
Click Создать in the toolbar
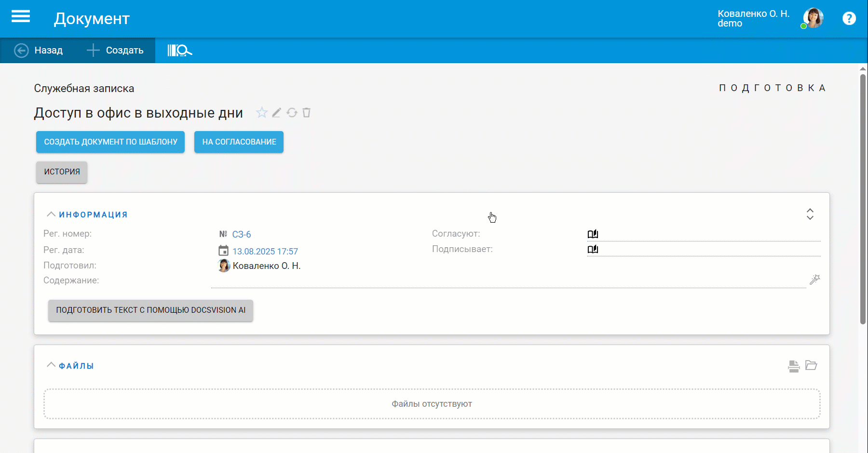pyautogui.click(x=115, y=50)
